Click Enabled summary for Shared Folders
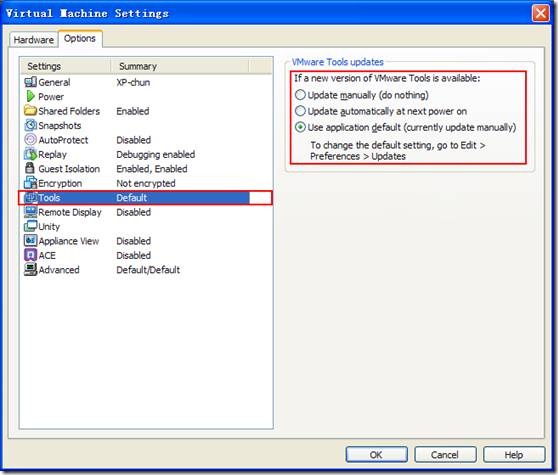Image resolution: width=558 pixels, height=475 pixels. point(133,111)
